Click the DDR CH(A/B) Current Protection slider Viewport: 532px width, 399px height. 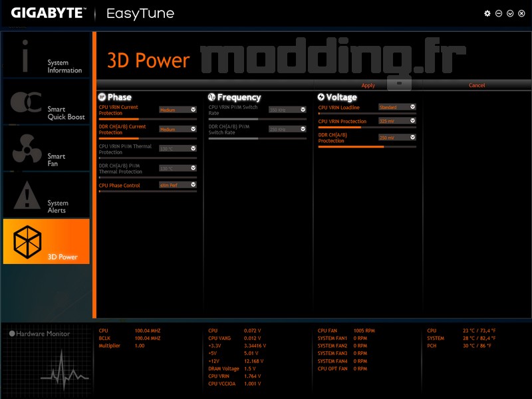pyautogui.click(x=148, y=138)
